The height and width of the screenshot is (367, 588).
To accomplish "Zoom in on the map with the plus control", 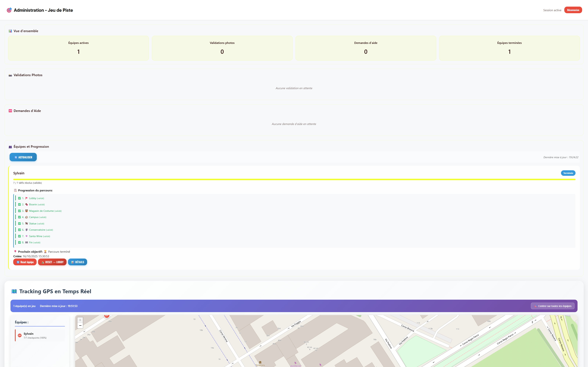I will click(x=80, y=320).
